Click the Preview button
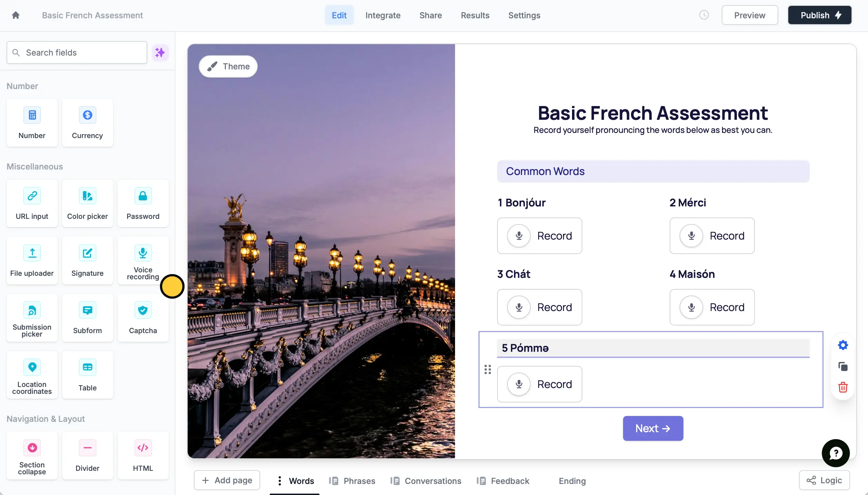868x495 pixels. click(x=750, y=15)
